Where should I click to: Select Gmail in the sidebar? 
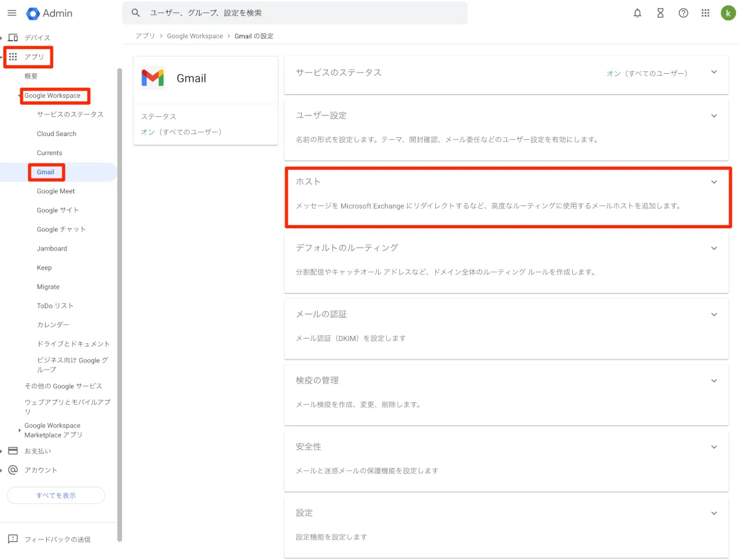click(x=46, y=172)
